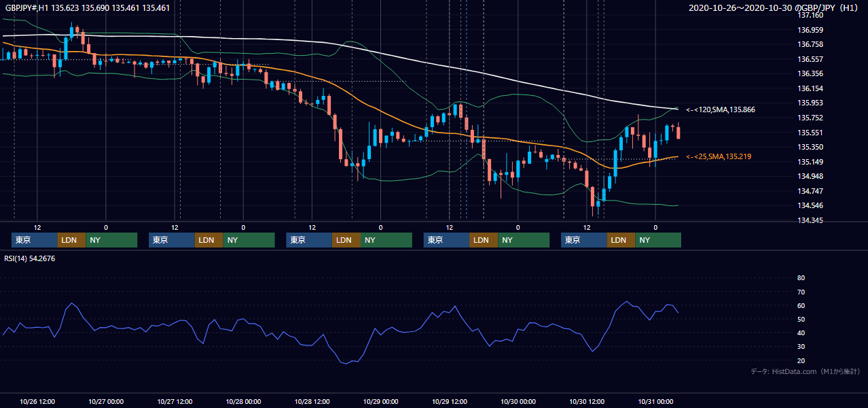868x408 pixels.
Task: Click price axis label 136.356
Action: click(x=810, y=73)
